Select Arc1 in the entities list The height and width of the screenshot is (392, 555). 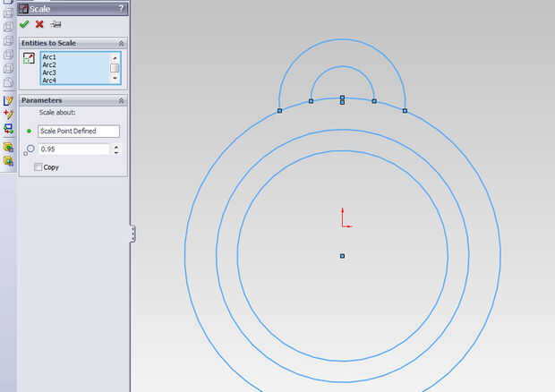[x=49, y=57]
